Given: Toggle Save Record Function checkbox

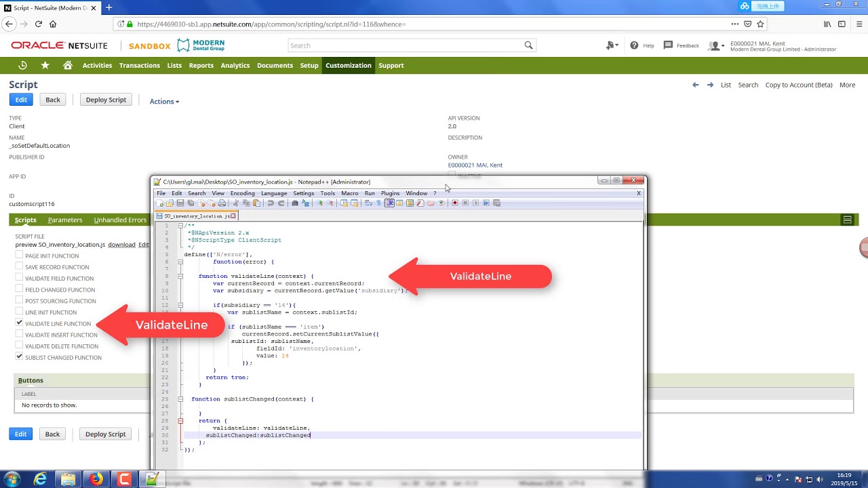Looking at the screenshot, I should [x=19, y=267].
